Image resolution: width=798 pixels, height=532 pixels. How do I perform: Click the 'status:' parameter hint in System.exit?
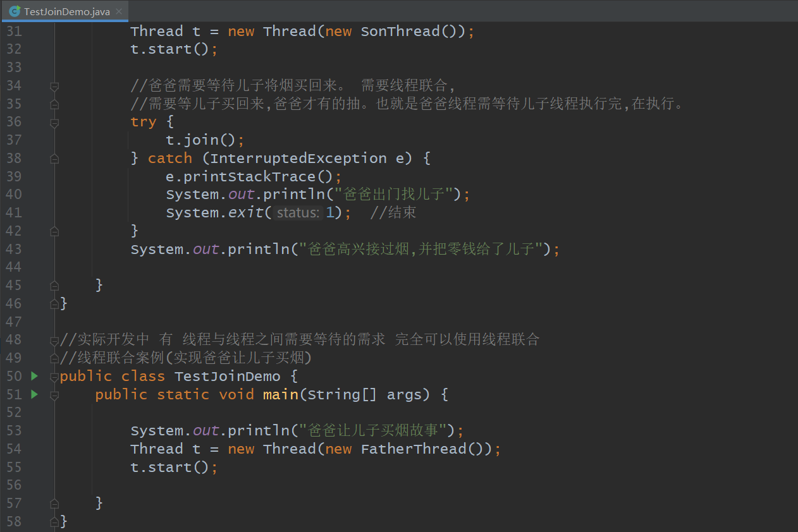[x=298, y=213]
